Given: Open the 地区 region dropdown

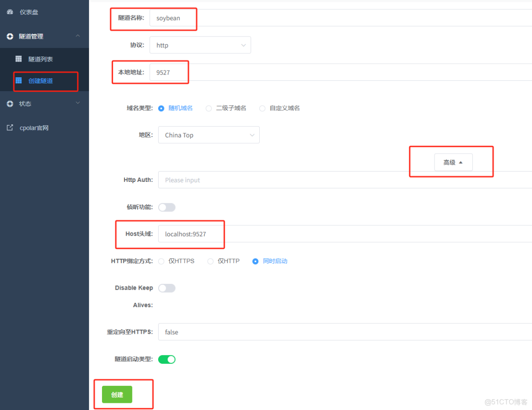Looking at the screenshot, I should pyautogui.click(x=208, y=135).
